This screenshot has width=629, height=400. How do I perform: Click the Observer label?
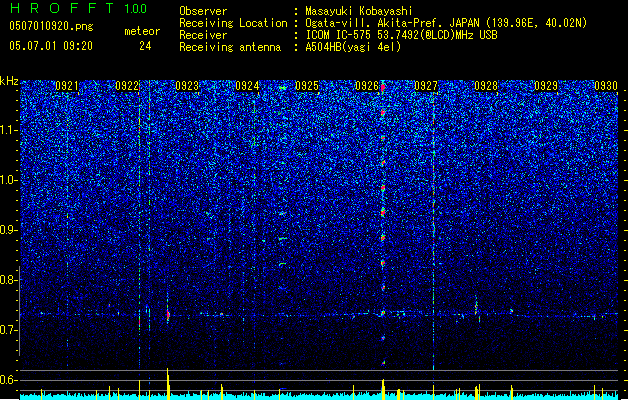click(x=203, y=11)
